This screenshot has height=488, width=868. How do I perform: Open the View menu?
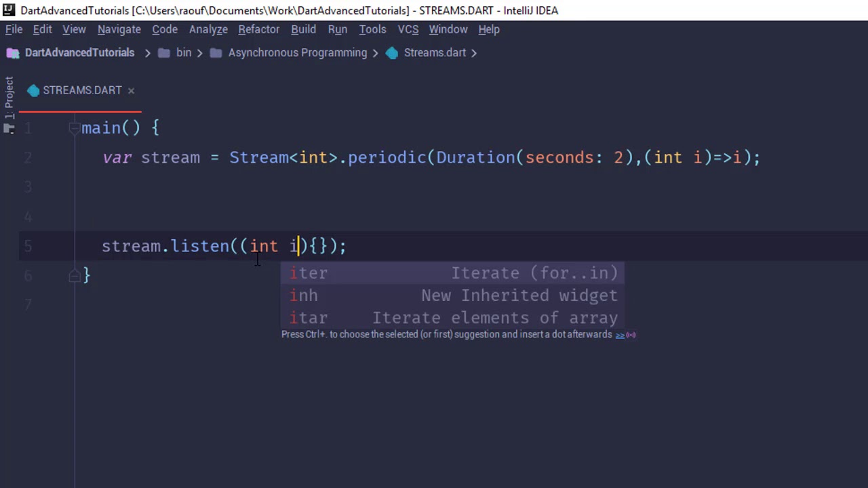(74, 30)
